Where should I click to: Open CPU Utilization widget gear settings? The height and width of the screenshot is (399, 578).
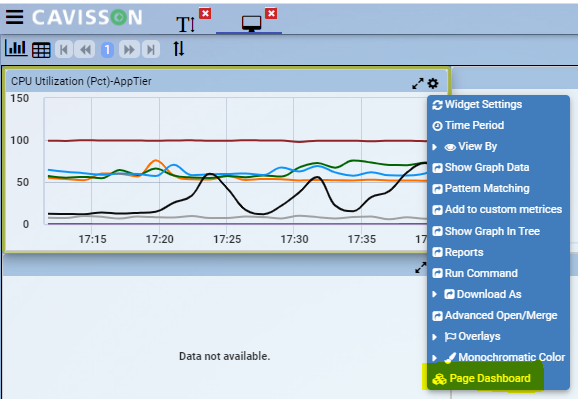[x=433, y=83]
